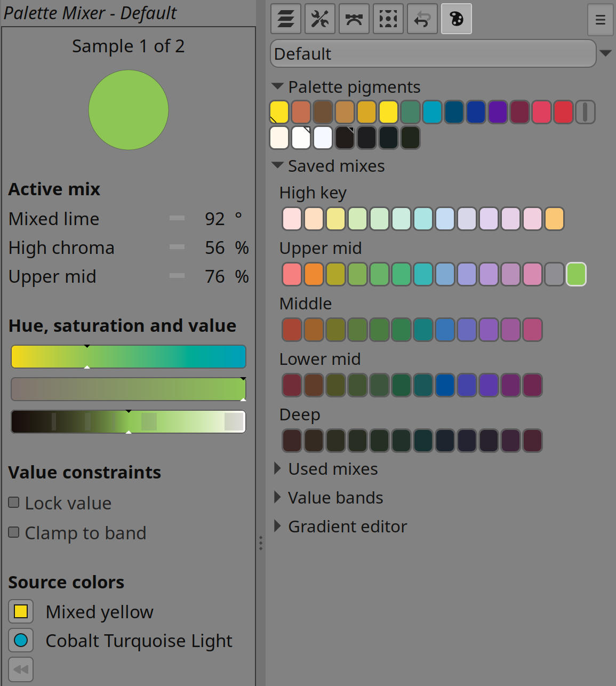The image size is (616, 686).
Task: Open the Tool options wrench icon
Action: pos(320,19)
